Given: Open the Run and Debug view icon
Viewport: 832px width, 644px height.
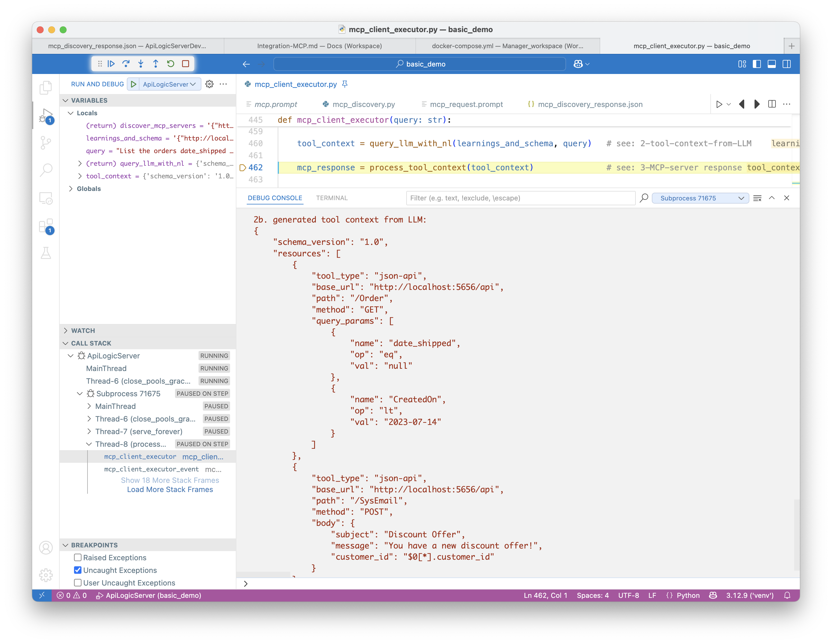Looking at the screenshot, I should pos(46,115).
